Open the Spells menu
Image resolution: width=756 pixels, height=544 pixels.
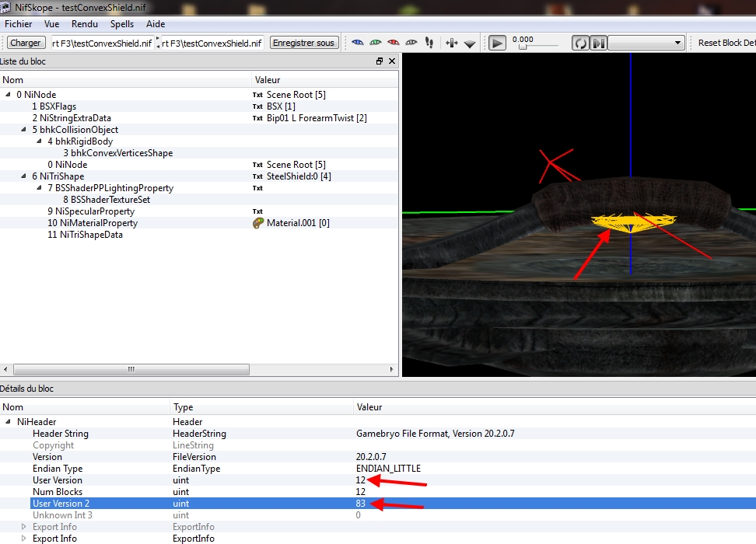(x=122, y=24)
